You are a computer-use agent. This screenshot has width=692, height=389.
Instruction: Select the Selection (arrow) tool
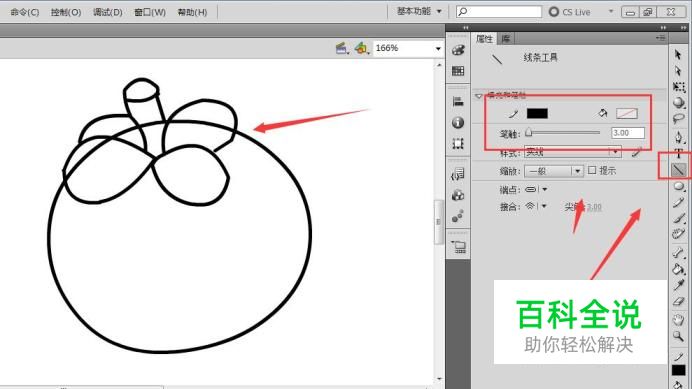pos(678,55)
